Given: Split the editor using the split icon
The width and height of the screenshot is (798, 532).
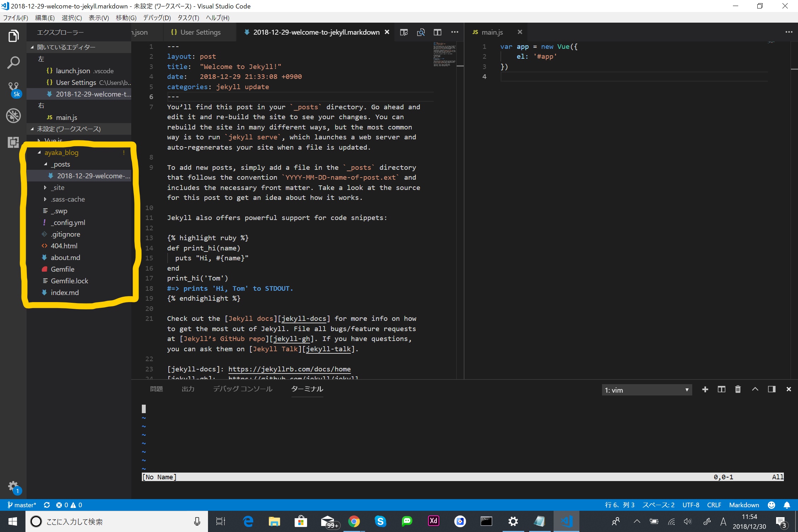Looking at the screenshot, I should tap(438, 32).
